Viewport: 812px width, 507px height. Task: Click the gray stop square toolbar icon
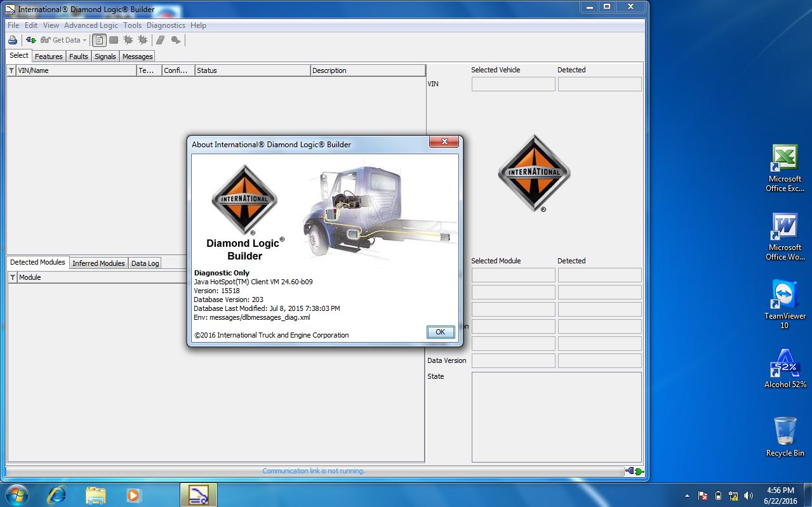[x=114, y=40]
